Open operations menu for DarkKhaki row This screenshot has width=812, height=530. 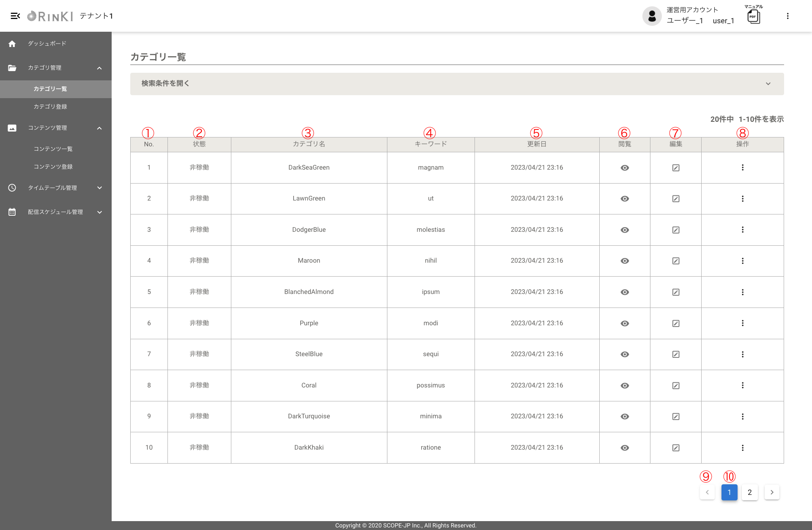point(742,448)
